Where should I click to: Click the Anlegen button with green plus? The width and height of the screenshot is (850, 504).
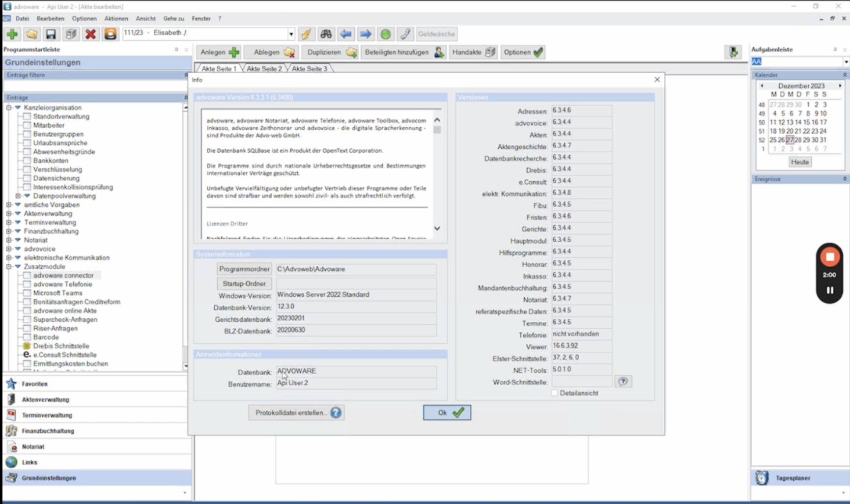click(220, 52)
